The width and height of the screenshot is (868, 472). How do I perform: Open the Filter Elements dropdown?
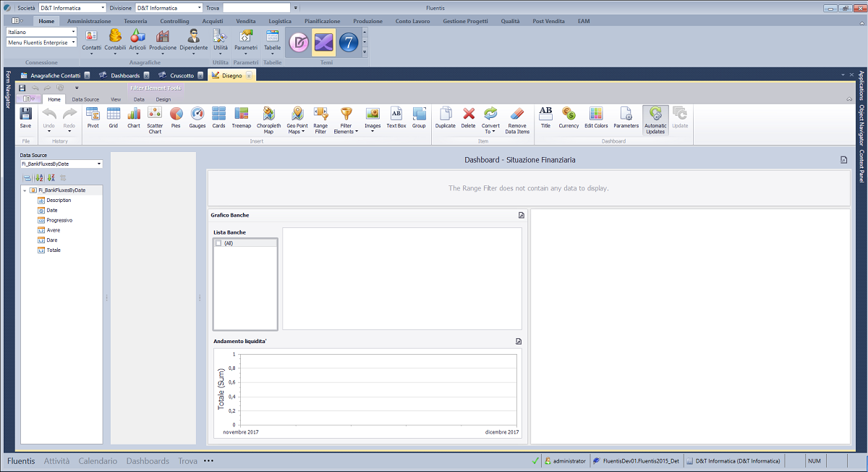(346, 120)
